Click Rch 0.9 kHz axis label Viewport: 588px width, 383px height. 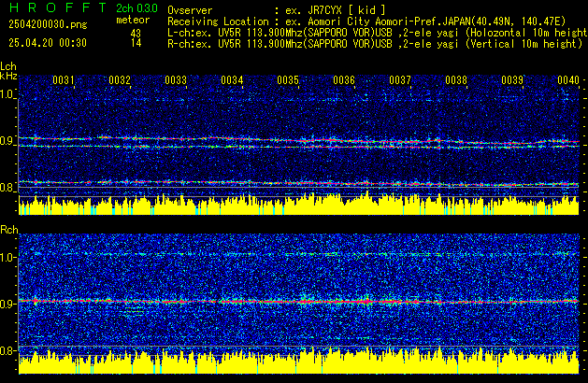coord(7,304)
